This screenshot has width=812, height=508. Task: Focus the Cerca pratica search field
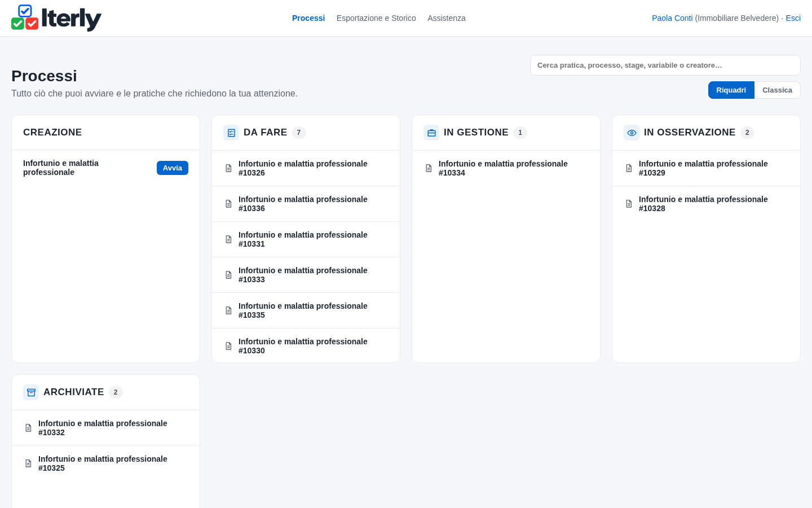pyautogui.click(x=665, y=65)
